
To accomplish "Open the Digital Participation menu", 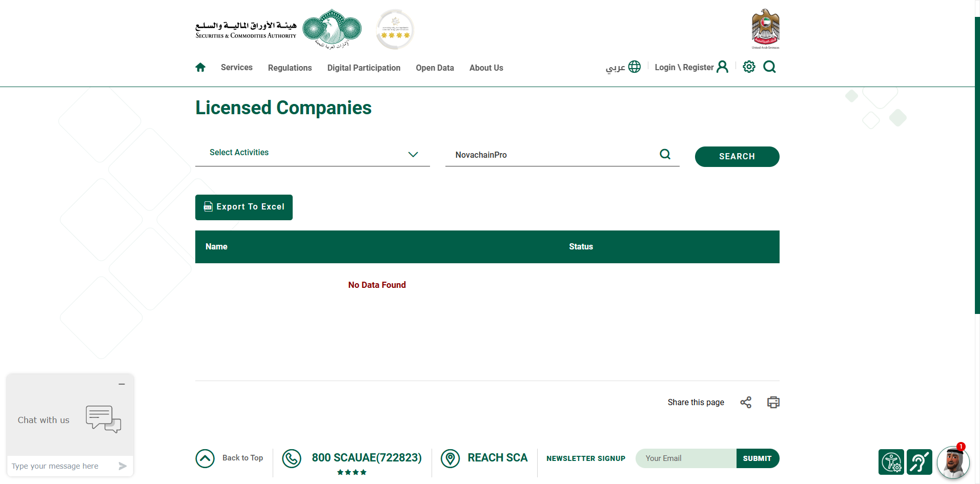I will coord(363,68).
